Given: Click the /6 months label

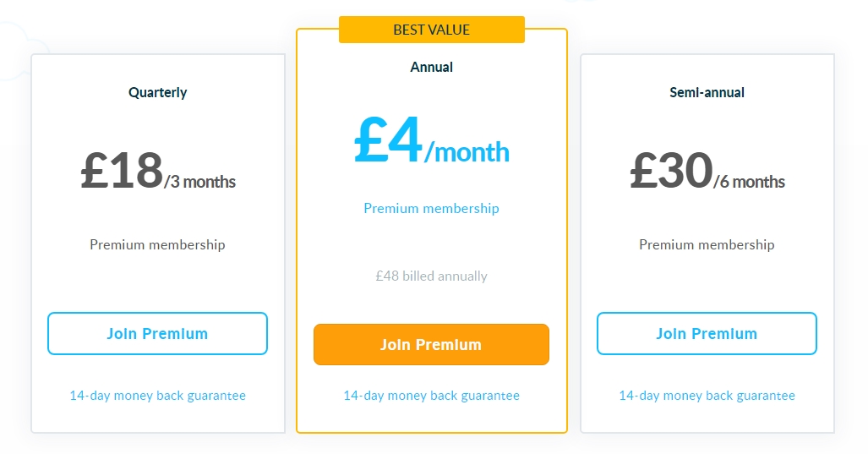Looking at the screenshot, I should (750, 182).
